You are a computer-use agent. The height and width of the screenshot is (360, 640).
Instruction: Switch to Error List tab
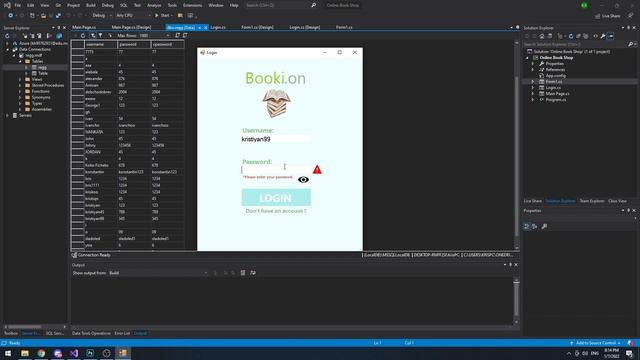click(122, 333)
